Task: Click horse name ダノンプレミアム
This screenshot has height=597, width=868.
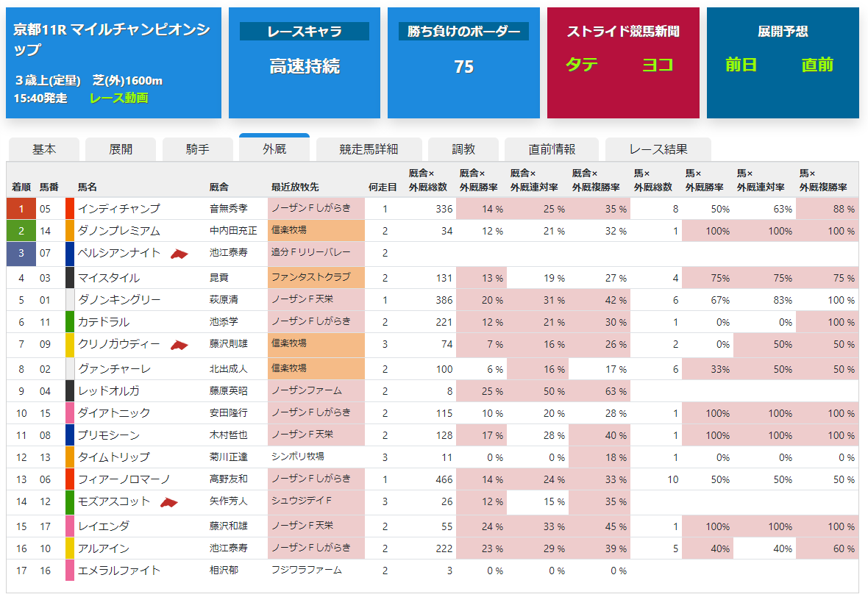Action: tap(118, 231)
